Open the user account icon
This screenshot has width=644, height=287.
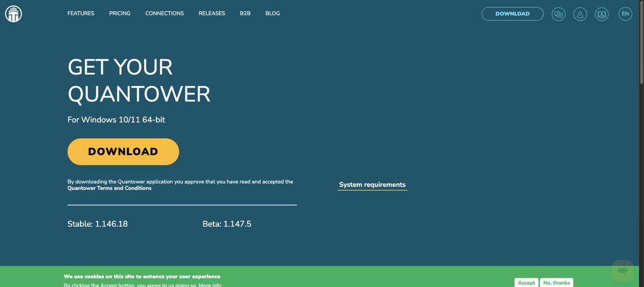(580, 14)
